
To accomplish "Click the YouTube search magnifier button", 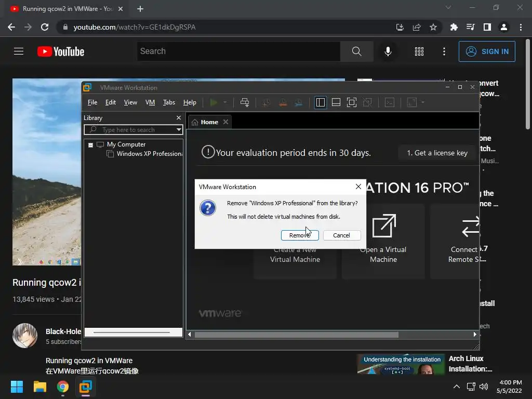I will click(356, 51).
